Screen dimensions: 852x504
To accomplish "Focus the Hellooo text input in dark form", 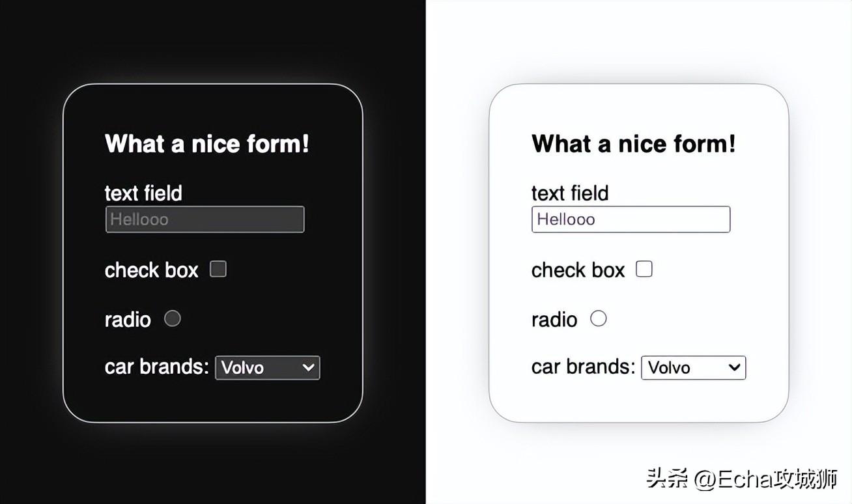I will [x=205, y=219].
